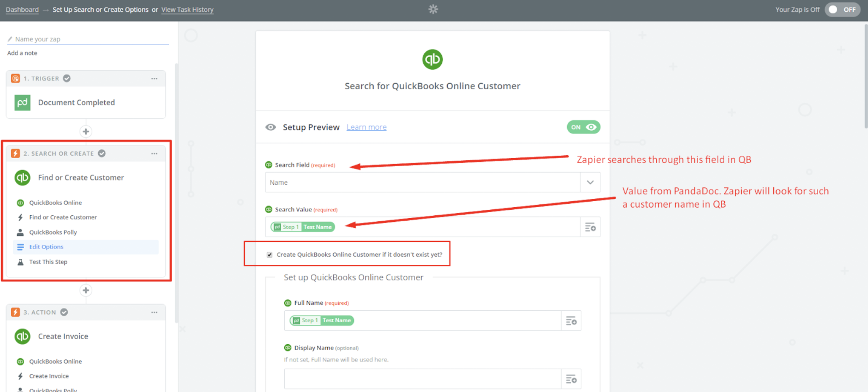Viewport: 868px width, 392px height.
Task: Open the Learn more link
Action: [366, 127]
